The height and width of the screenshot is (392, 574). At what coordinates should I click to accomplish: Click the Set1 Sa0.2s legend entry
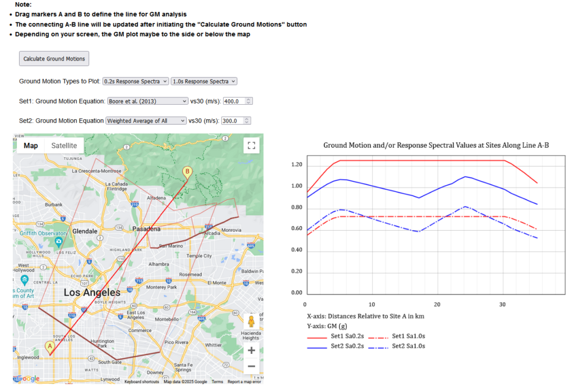335,336
